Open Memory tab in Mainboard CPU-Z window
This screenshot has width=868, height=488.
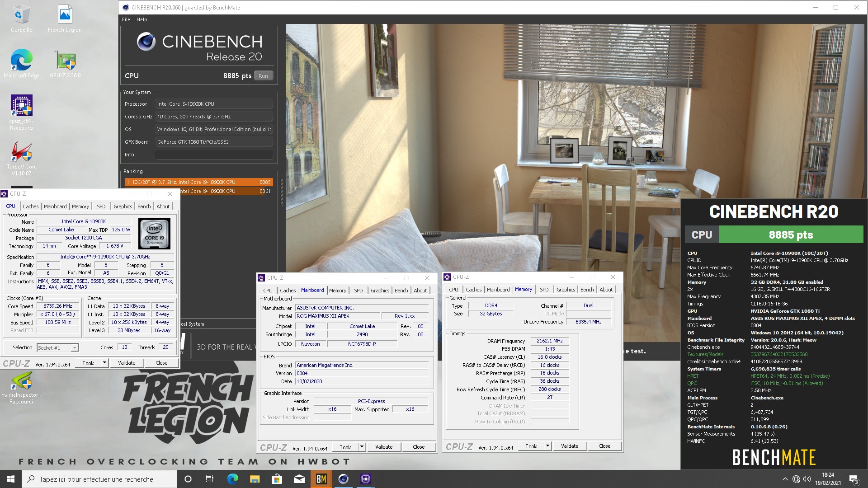tap(338, 291)
